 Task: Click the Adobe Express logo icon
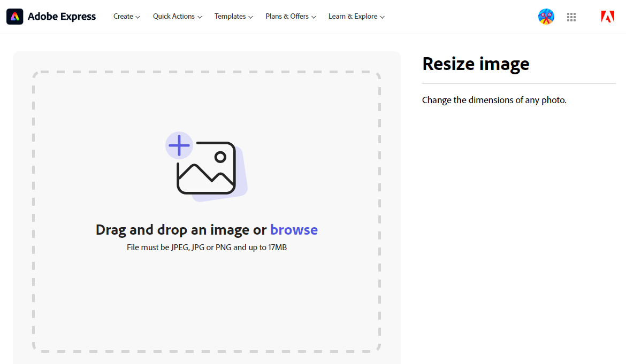[14, 16]
